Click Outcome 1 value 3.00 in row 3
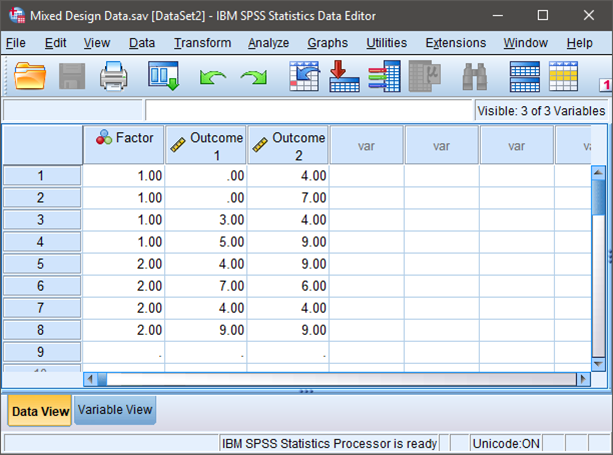This screenshot has width=613, height=455. click(x=206, y=220)
